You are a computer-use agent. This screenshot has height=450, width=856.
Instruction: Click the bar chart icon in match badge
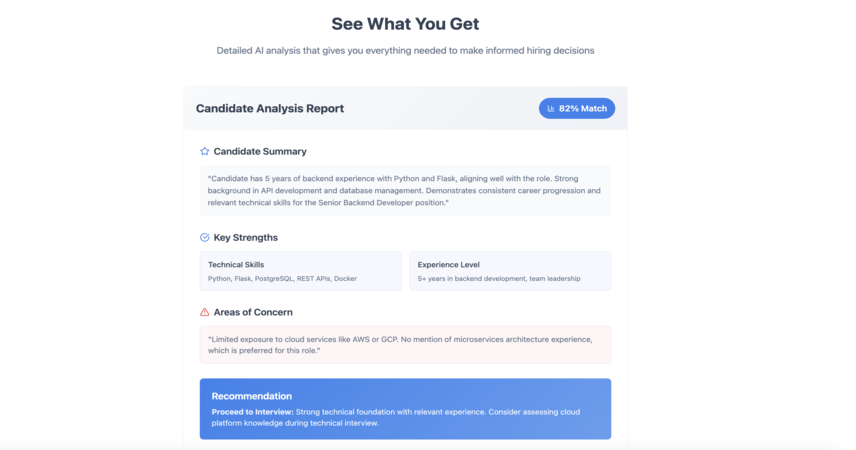point(551,109)
